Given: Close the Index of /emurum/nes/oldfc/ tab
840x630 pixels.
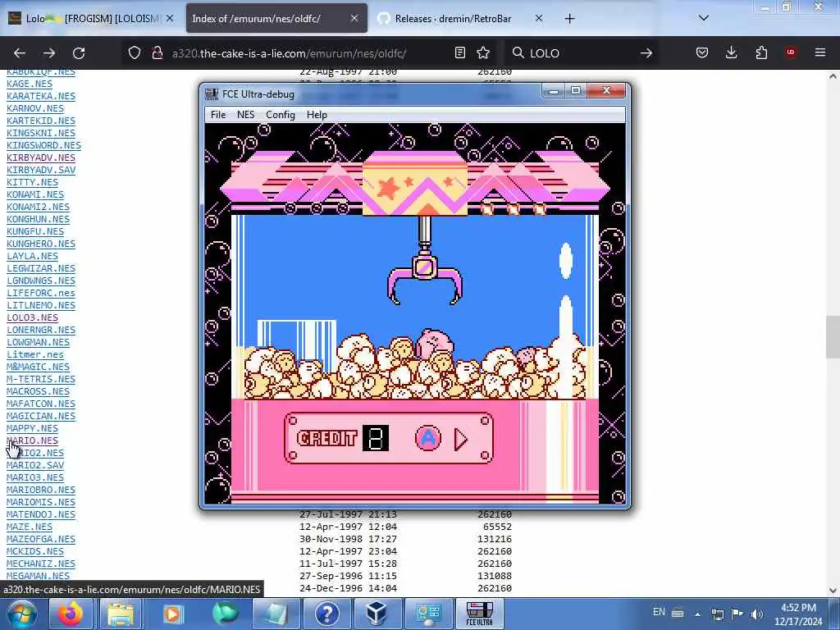Looking at the screenshot, I should point(354,18).
